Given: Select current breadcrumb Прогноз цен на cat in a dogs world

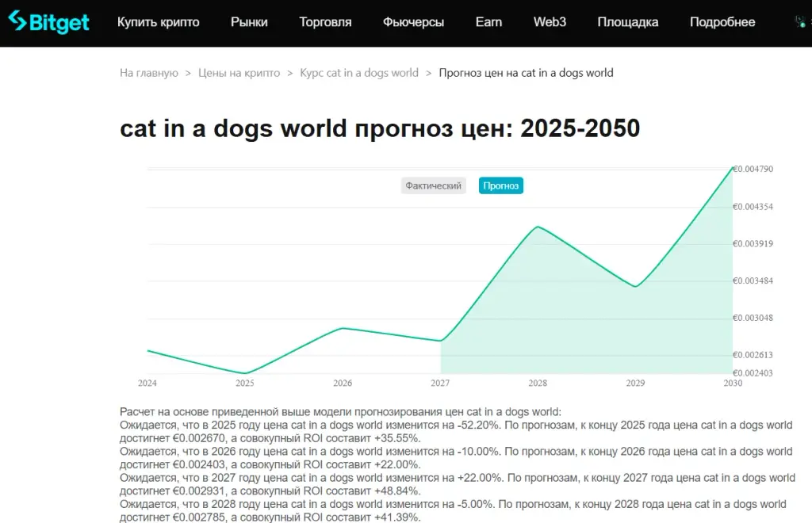Looking at the screenshot, I should 527,73.
